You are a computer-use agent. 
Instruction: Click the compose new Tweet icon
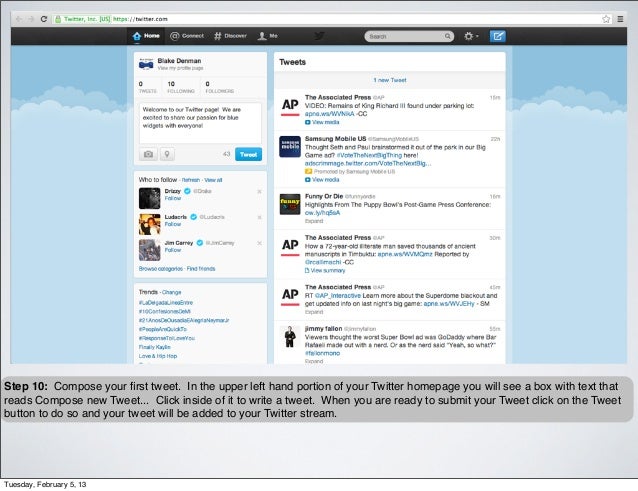tap(498, 36)
